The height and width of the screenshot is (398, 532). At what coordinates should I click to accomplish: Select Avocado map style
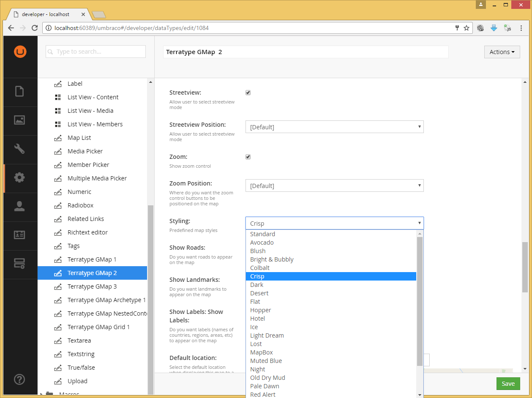coord(331,243)
